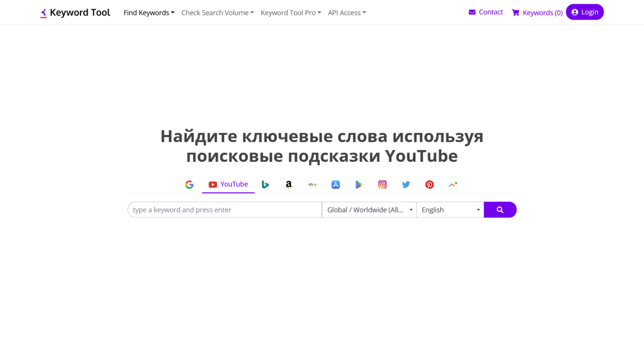The image size is (644, 354).
Task: Focus the keyword search input field
Action: click(x=225, y=210)
